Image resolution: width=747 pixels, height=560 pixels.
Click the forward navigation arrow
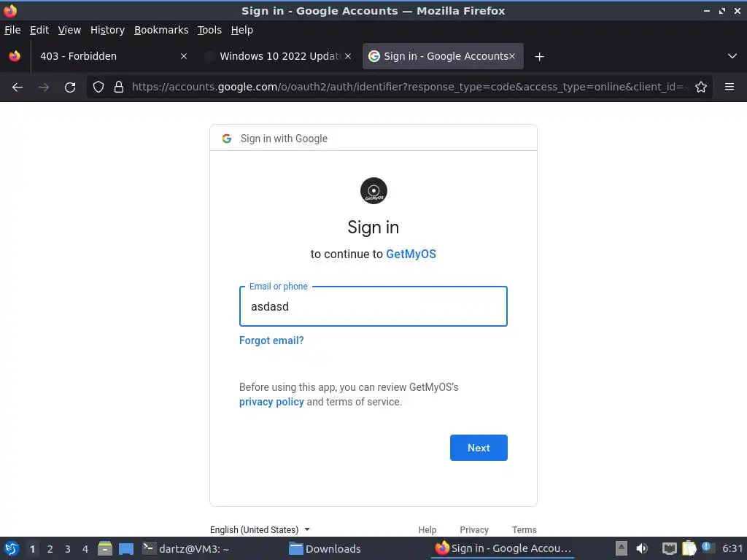tap(44, 87)
